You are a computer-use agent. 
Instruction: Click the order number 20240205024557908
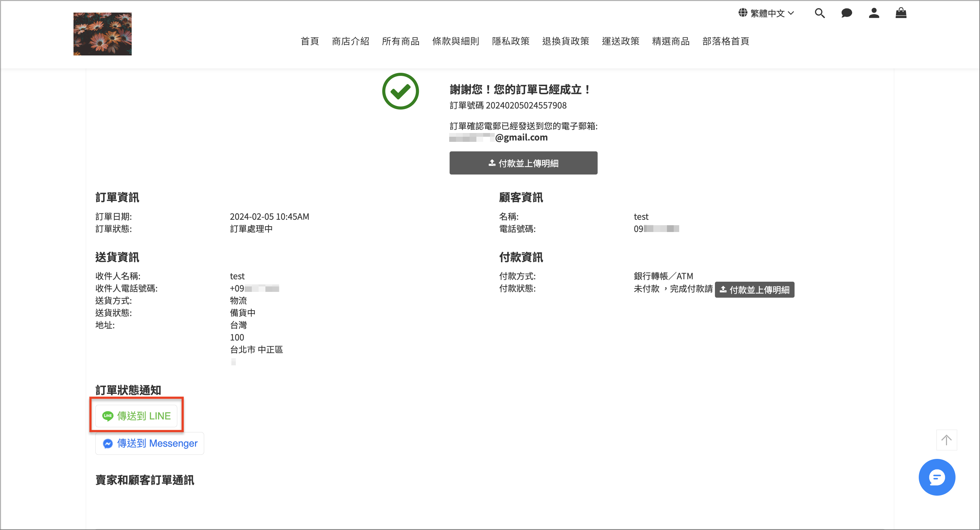[x=526, y=105]
